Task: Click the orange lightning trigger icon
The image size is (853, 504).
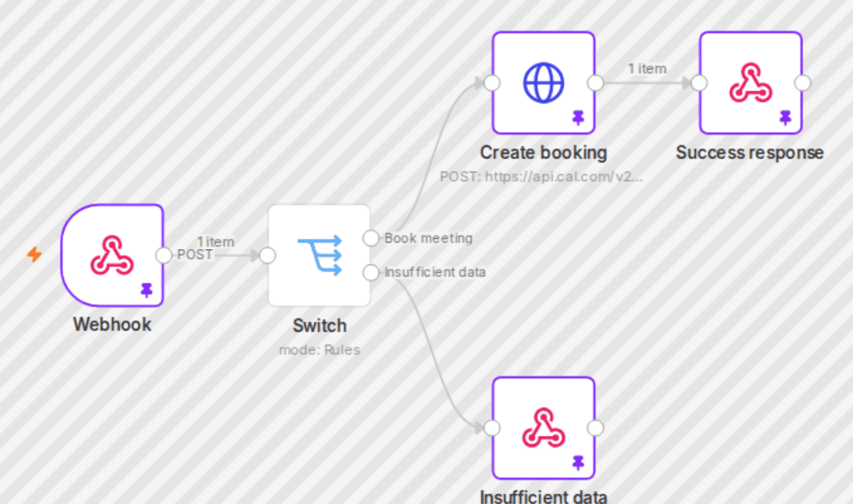Action: tap(35, 255)
